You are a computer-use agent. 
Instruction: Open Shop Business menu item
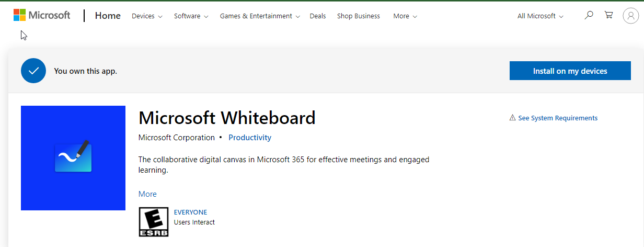(358, 16)
